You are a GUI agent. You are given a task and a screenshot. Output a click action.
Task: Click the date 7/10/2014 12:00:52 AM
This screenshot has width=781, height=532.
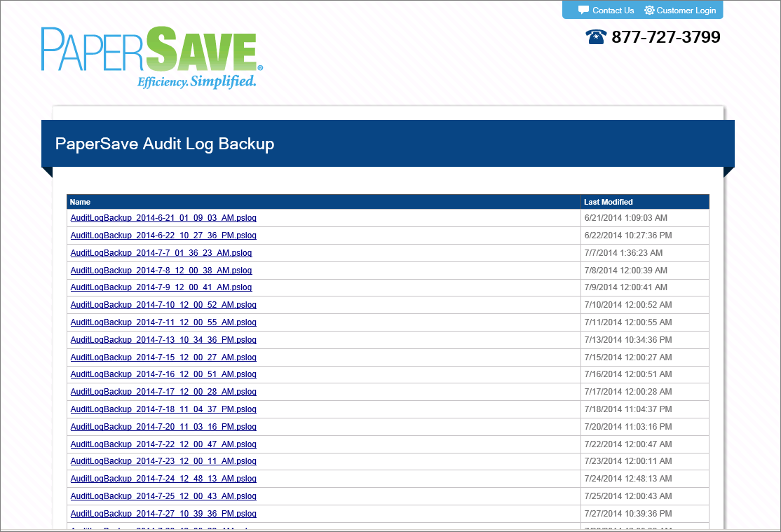pyautogui.click(x=628, y=304)
